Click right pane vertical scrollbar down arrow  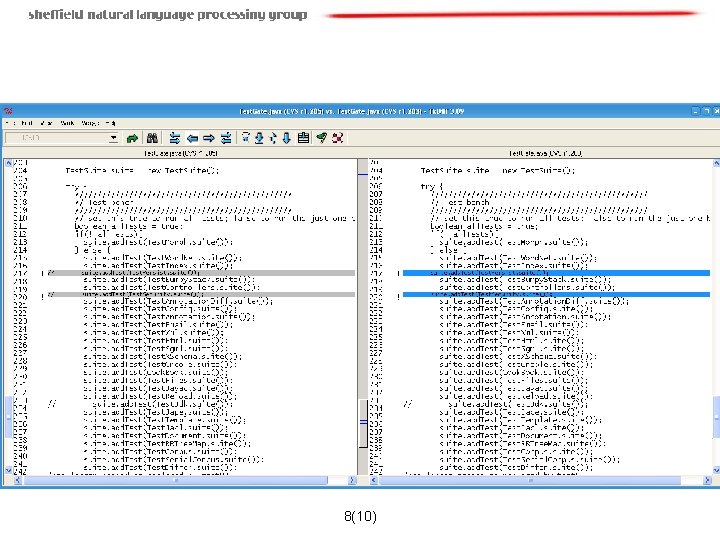[716, 470]
